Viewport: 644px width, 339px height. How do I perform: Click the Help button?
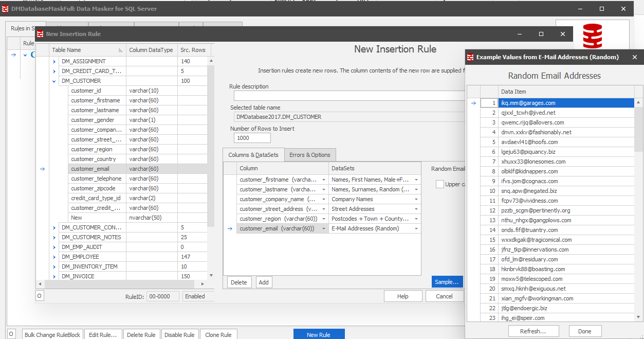point(403,296)
